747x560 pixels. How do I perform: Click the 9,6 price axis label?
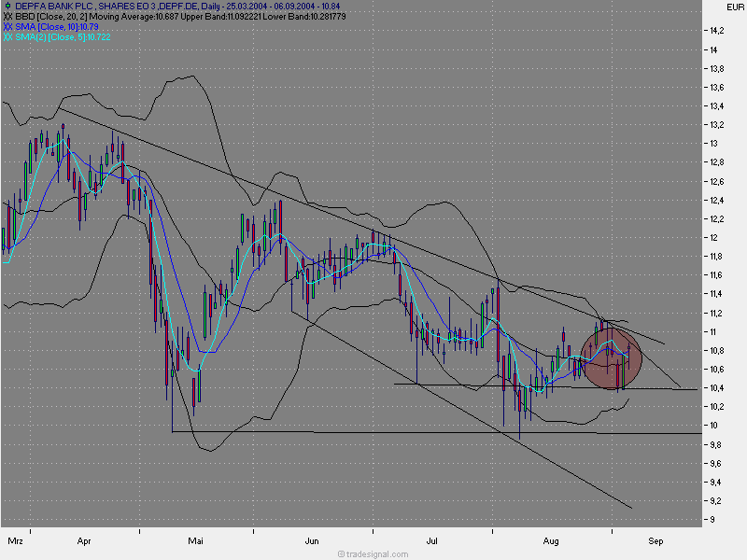click(715, 463)
